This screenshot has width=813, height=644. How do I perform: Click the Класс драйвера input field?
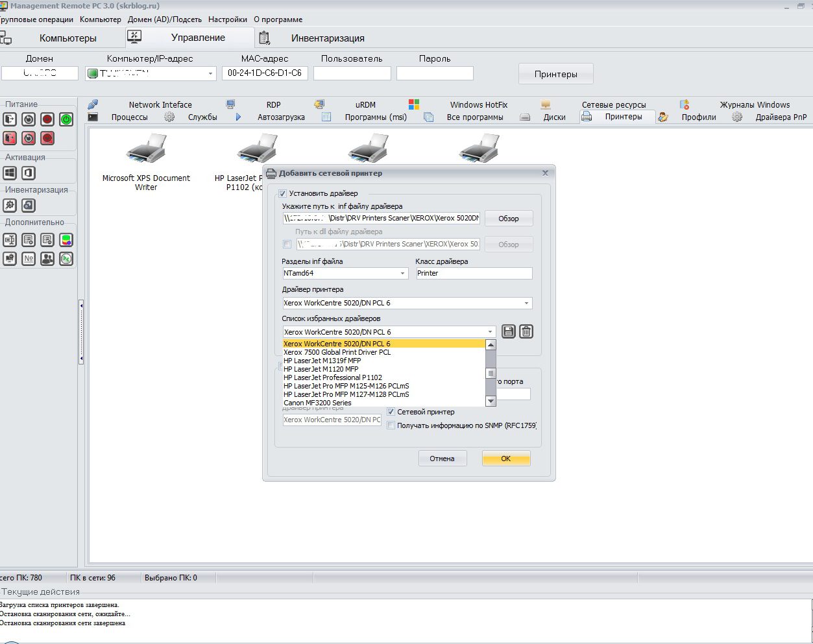click(x=474, y=274)
